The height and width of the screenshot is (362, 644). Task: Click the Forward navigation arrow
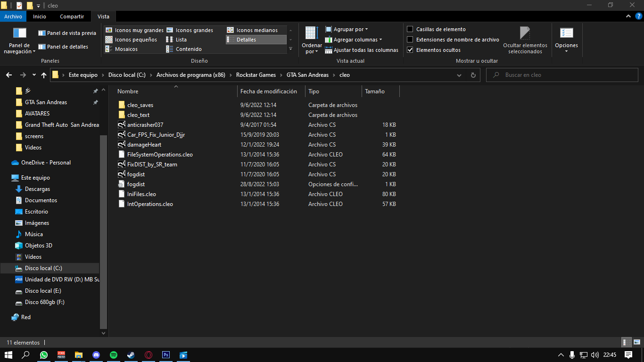23,75
